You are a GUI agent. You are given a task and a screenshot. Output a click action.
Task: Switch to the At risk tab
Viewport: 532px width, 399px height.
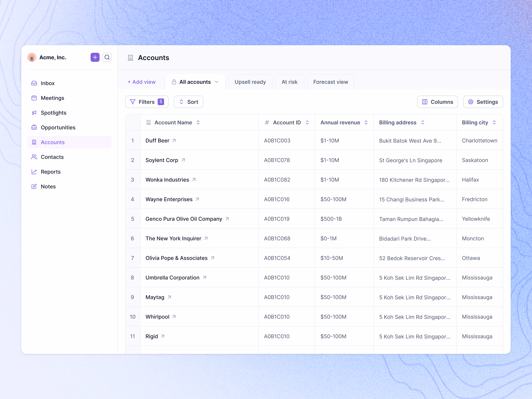click(x=290, y=82)
